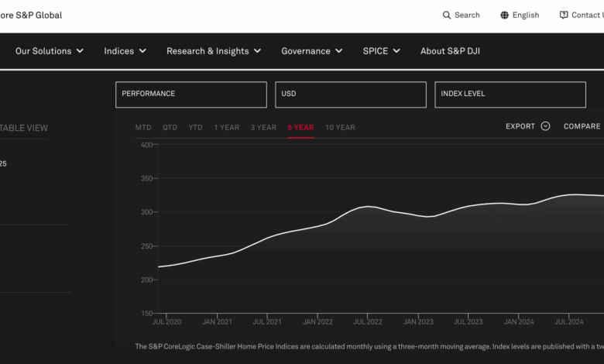Click the INDEX LEVEL selector box

click(x=510, y=94)
